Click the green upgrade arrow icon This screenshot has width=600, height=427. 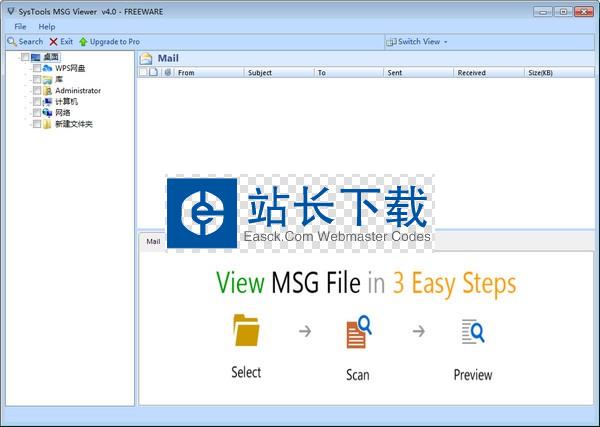click(83, 42)
